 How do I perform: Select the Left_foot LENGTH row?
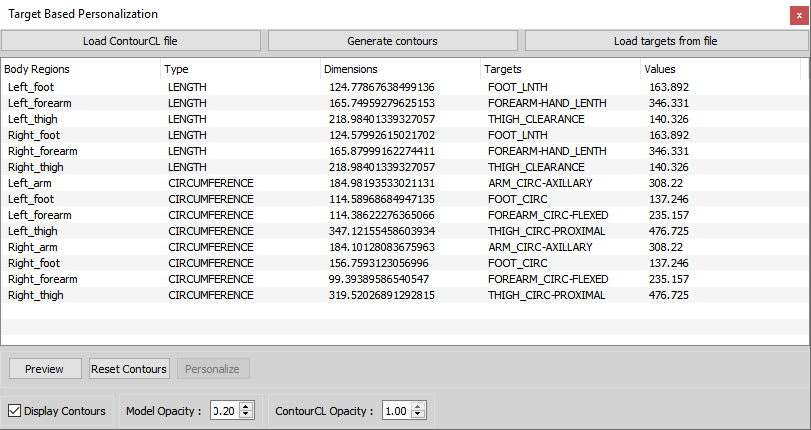(405, 87)
